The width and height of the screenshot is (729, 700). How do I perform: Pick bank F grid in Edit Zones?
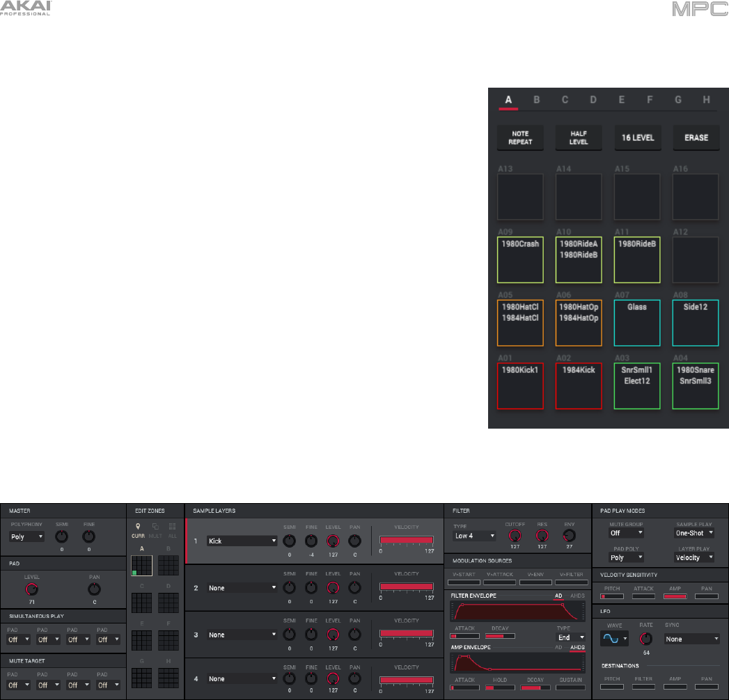click(168, 640)
